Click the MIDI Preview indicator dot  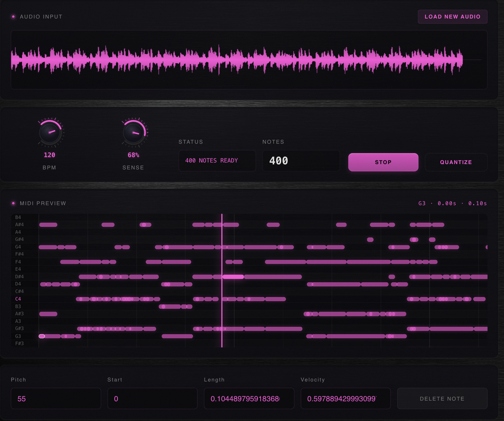[13, 203]
